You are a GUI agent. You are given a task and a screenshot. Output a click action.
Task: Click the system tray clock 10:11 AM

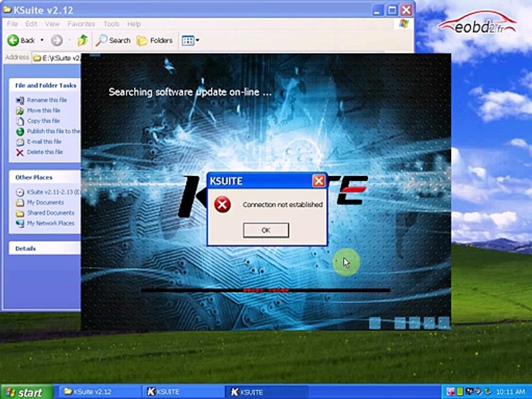tap(510, 392)
